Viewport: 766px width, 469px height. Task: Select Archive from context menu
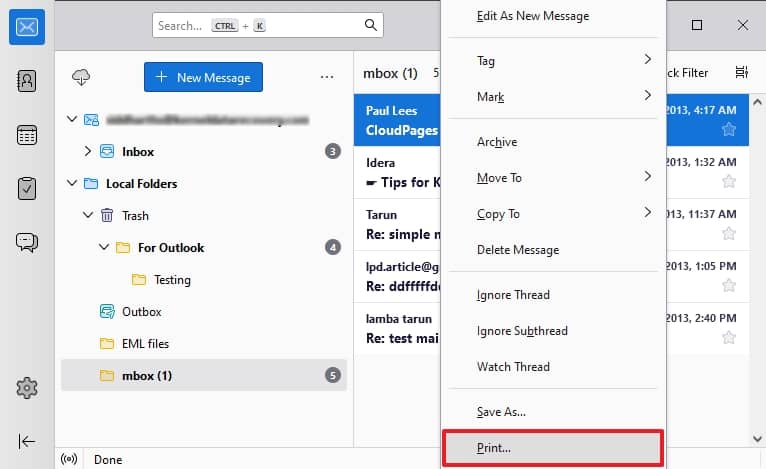[x=553, y=142]
